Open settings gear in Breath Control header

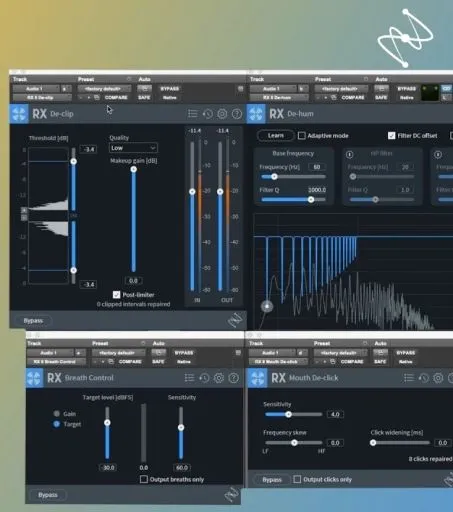pyautogui.click(x=219, y=378)
